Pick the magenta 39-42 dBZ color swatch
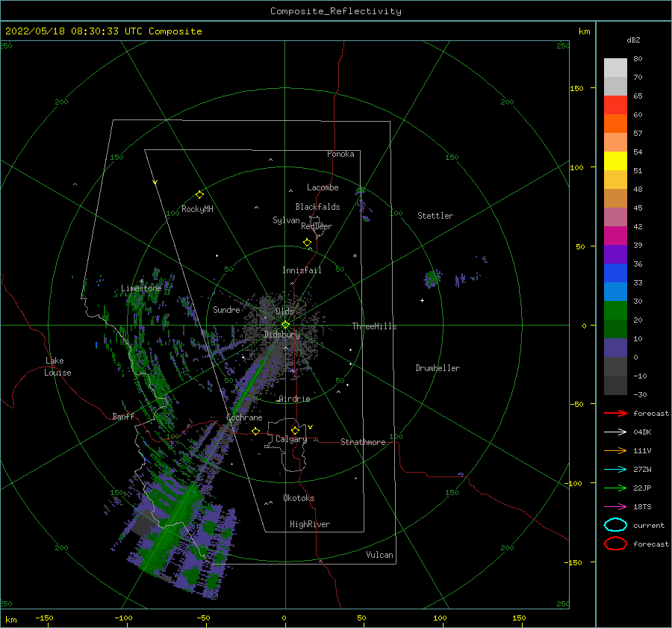Screen dimensions: 672x628 click(x=615, y=236)
